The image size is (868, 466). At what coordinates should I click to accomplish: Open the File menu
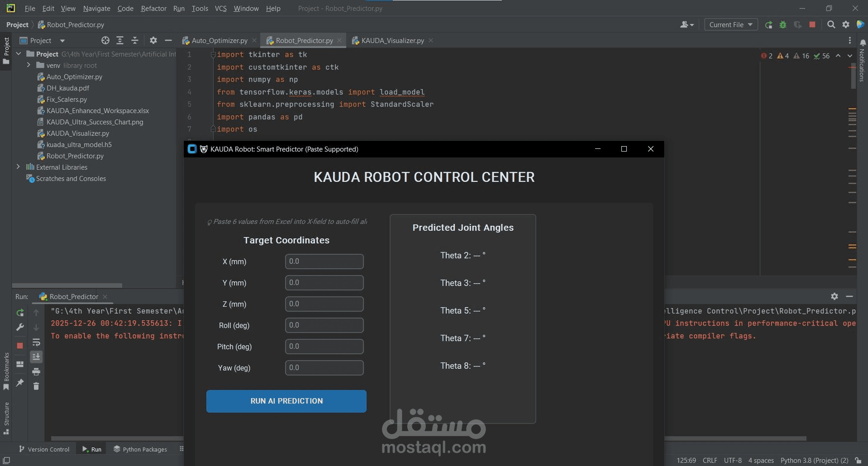[30, 9]
